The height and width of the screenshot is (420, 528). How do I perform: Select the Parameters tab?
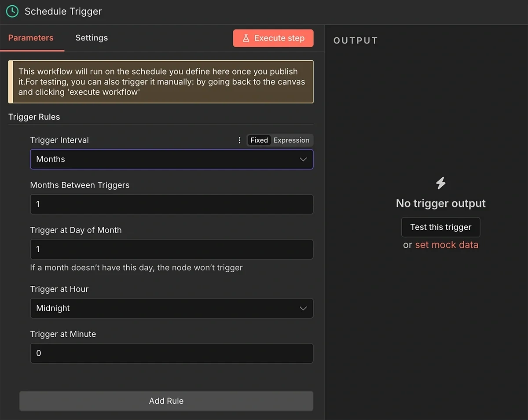30,38
